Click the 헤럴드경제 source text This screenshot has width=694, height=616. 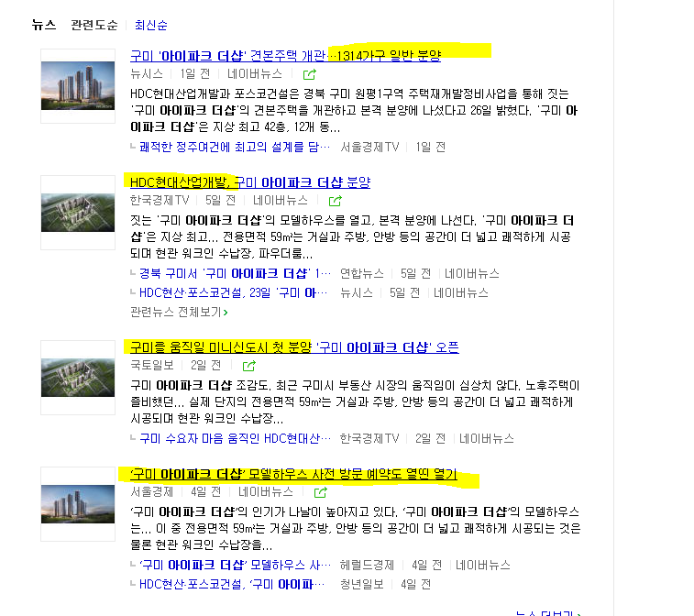[x=367, y=565]
